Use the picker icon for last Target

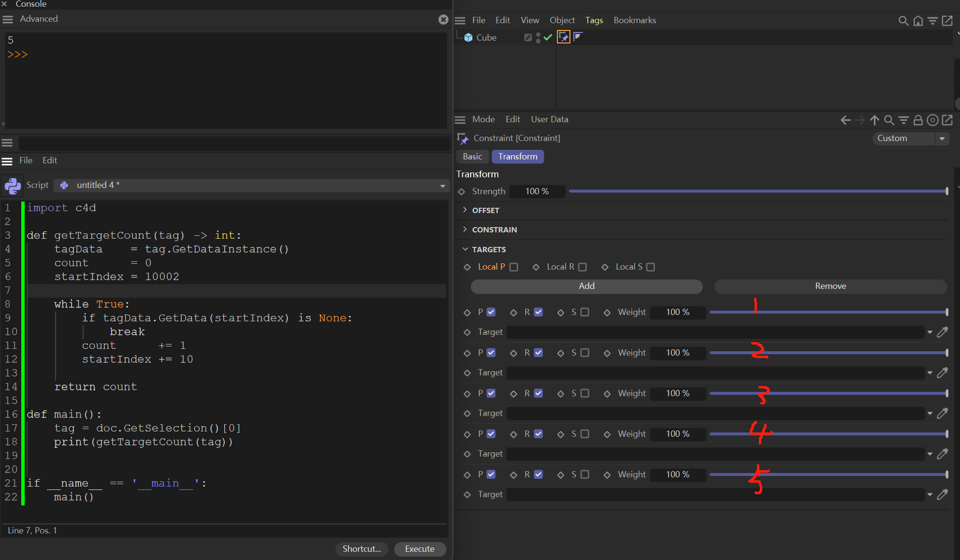coord(943,494)
